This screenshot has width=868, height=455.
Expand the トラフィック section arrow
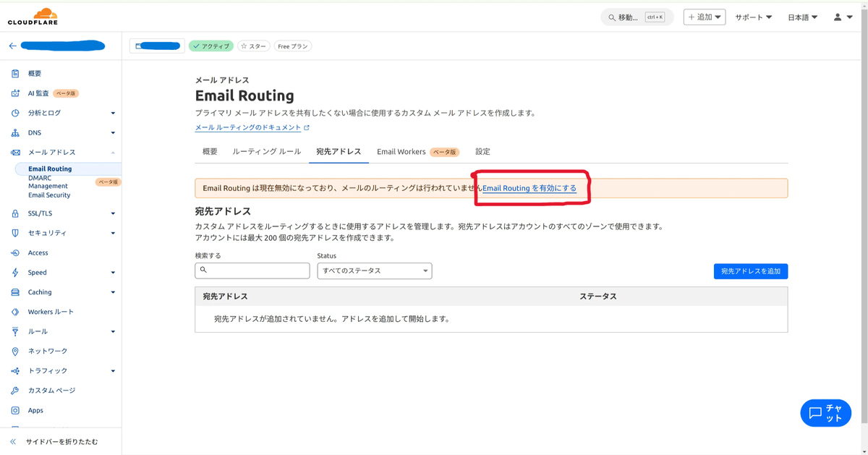[x=113, y=371]
